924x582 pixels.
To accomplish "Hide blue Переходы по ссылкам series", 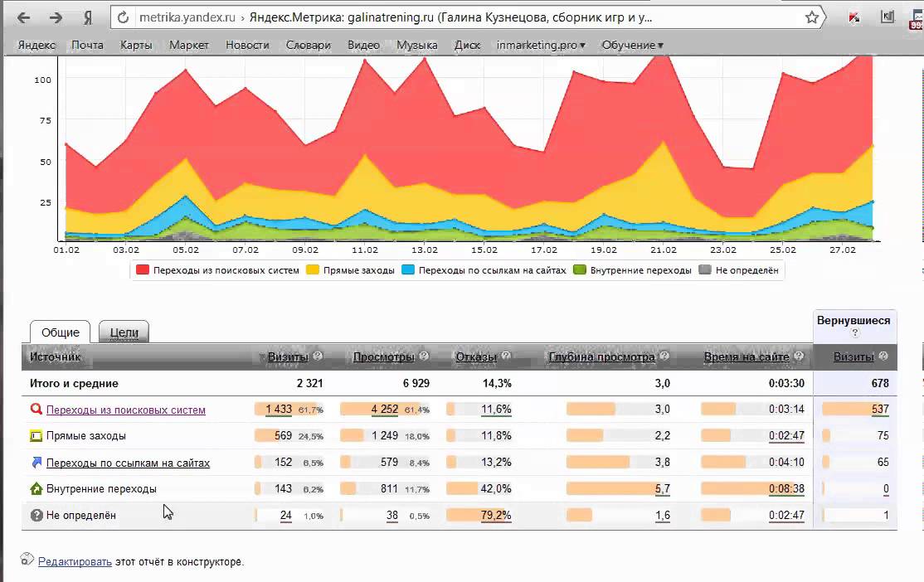I will click(408, 270).
